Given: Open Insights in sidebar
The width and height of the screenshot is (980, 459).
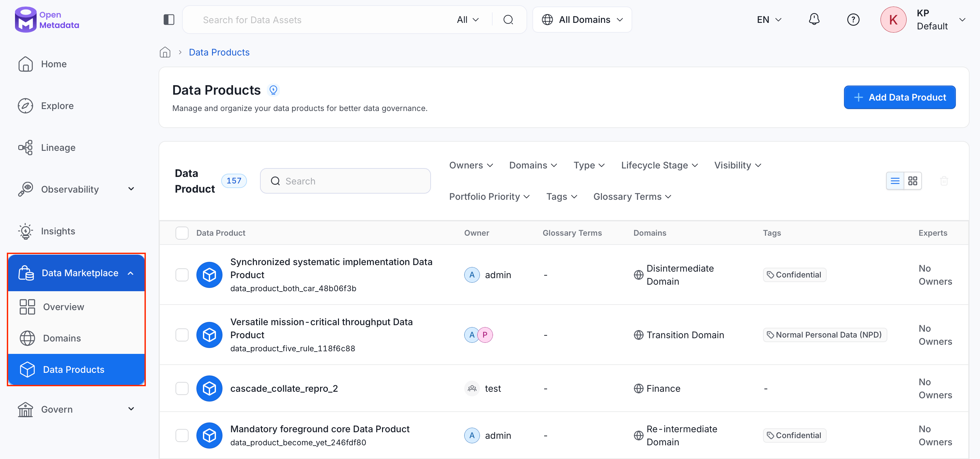Looking at the screenshot, I should point(76,231).
